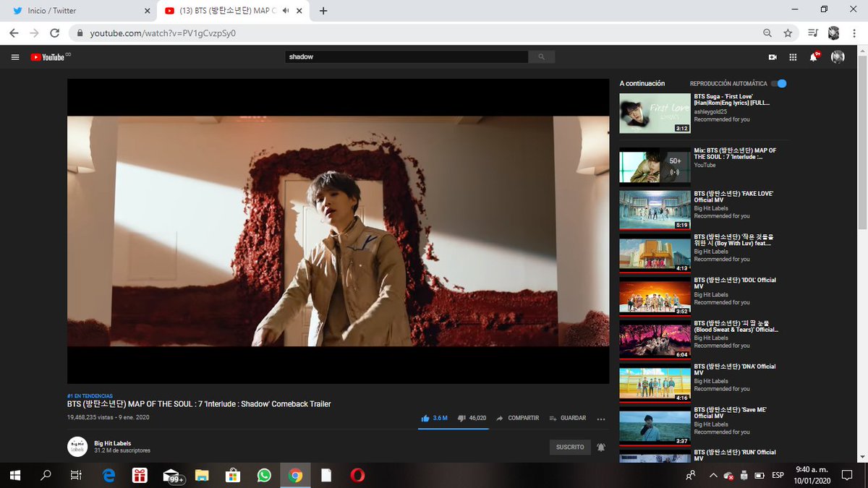Open the media control toolbar icon
Image resolution: width=868 pixels, height=488 pixels.
pos(813,33)
